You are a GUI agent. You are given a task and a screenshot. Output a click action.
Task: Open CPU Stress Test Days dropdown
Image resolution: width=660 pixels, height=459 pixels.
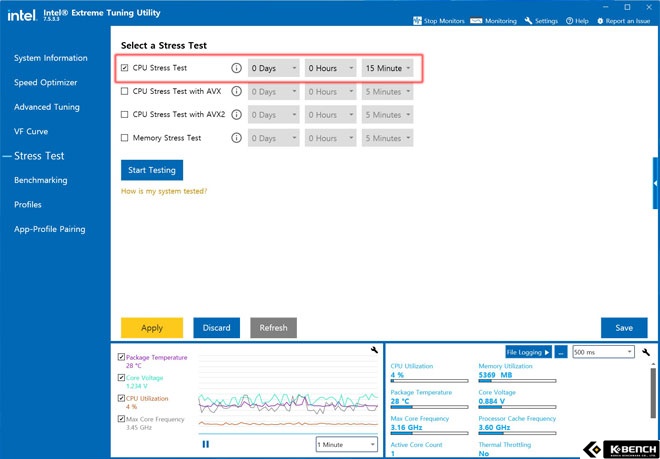point(274,68)
